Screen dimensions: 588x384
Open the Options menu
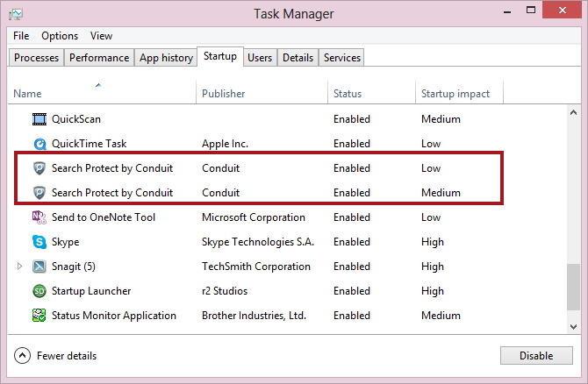coord(60,36)
